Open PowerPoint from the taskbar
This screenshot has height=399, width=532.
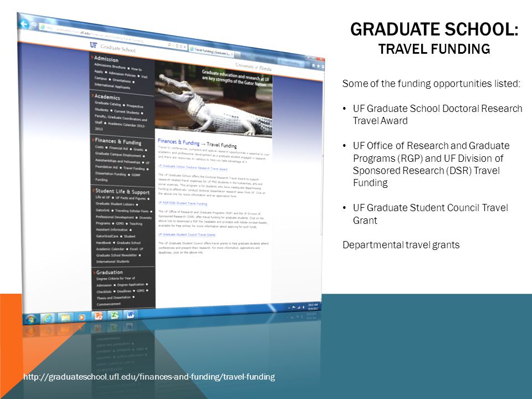[99, 316]
